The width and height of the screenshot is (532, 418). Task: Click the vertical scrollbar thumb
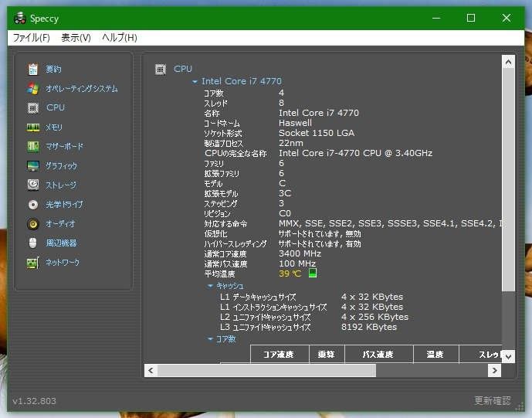pos(508,179)
